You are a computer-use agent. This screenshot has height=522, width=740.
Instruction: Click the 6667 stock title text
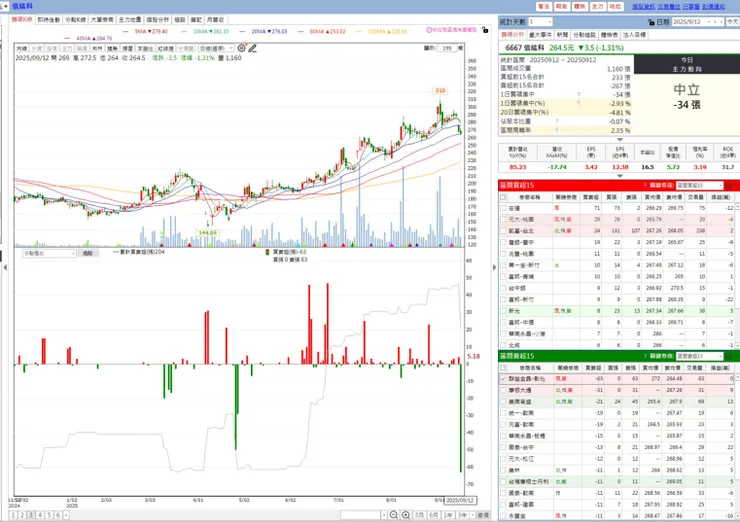pos(524,48)
